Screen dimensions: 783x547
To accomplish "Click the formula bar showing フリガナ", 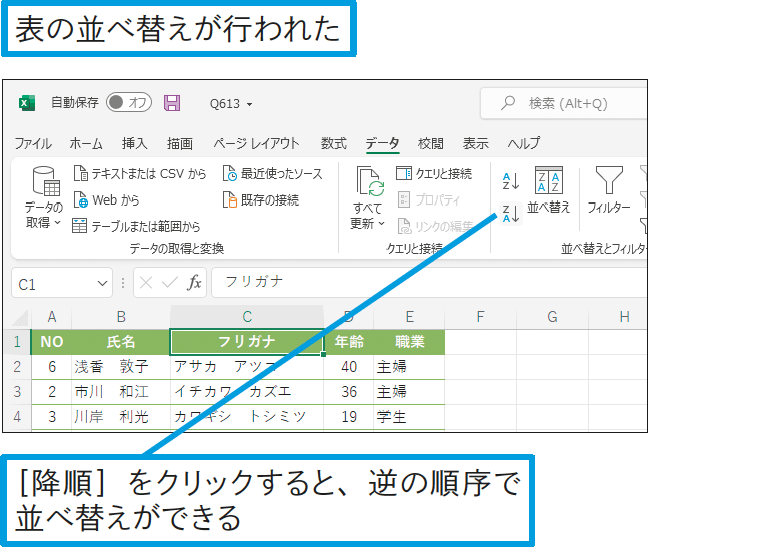I will click(429, 282).
